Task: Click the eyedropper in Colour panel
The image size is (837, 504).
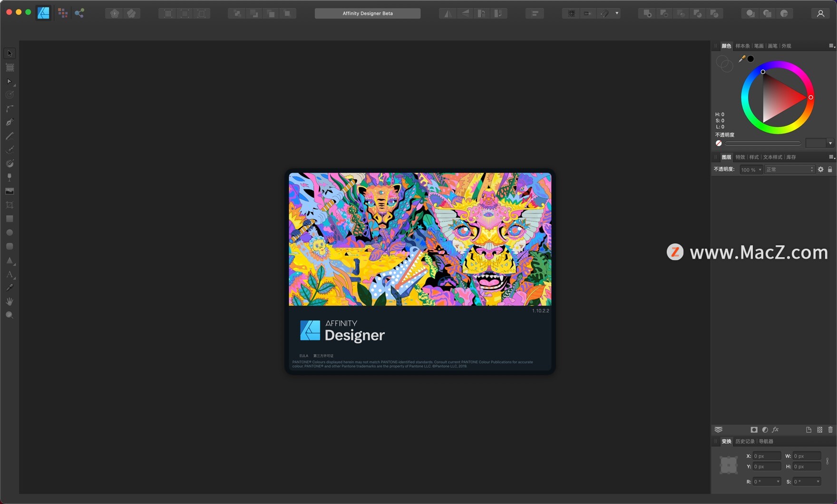Action: point(742,59)
